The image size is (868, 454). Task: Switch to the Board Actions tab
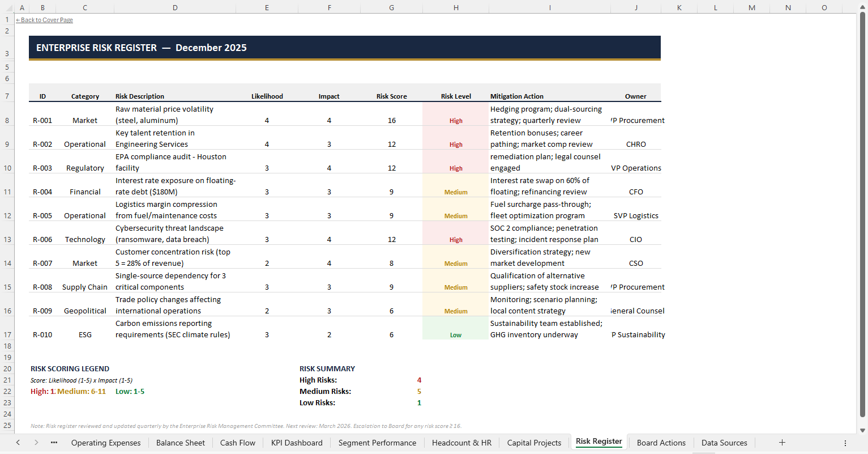tap(661, 442)
